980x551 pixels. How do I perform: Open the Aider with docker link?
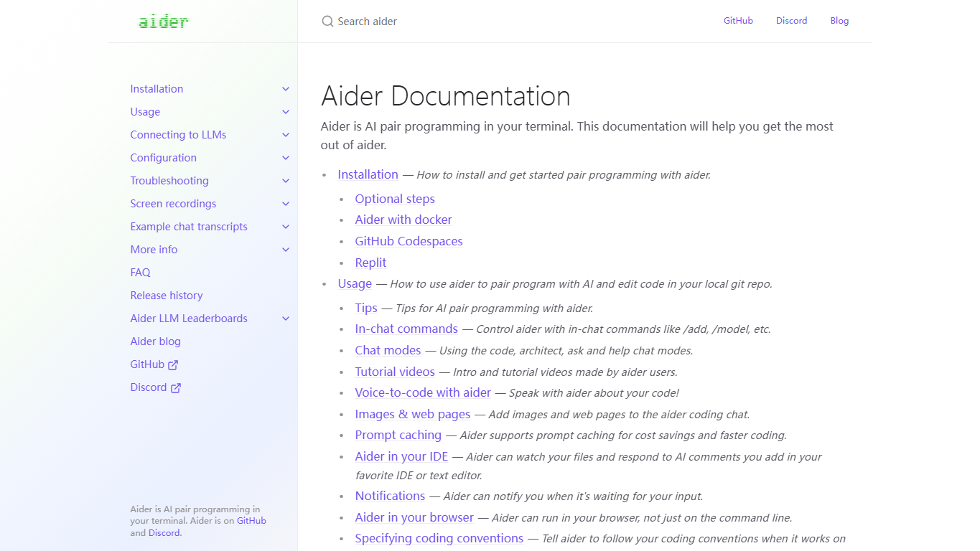[403, 220]
